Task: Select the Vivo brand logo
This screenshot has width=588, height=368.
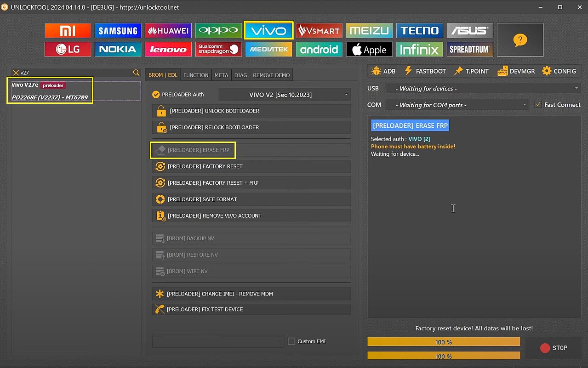Action: point(268,31)
